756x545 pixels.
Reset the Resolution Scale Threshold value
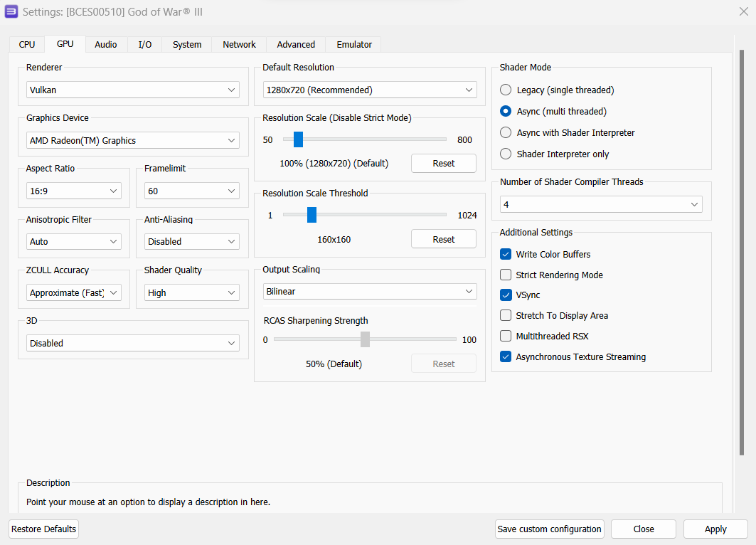[444, 239]
